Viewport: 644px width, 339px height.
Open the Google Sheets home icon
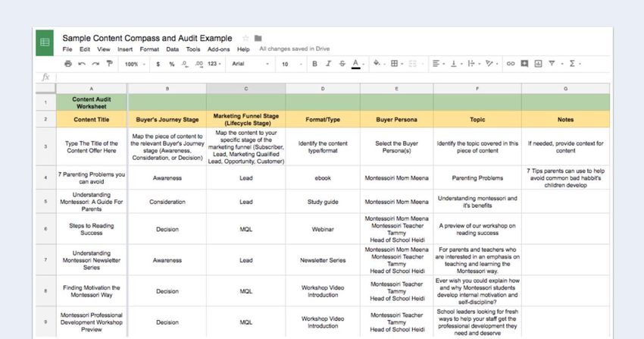point(45,42)
